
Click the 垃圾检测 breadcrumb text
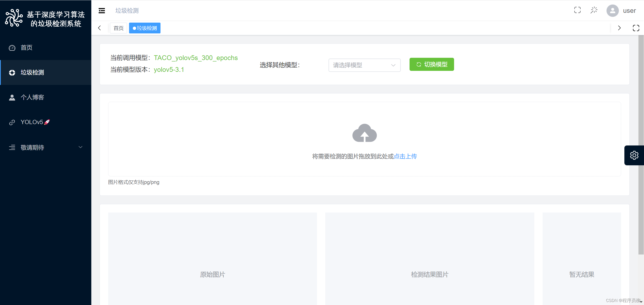click(127, 11)
